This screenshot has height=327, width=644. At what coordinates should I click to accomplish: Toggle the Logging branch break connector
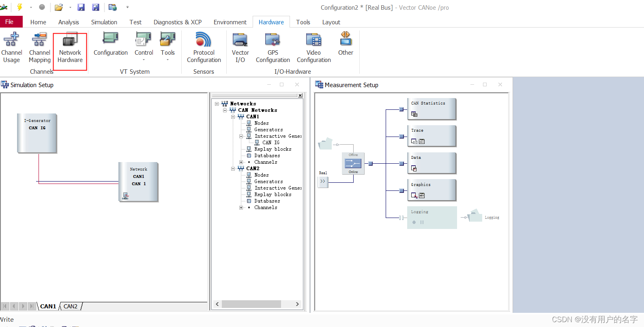tap(401, 218)
